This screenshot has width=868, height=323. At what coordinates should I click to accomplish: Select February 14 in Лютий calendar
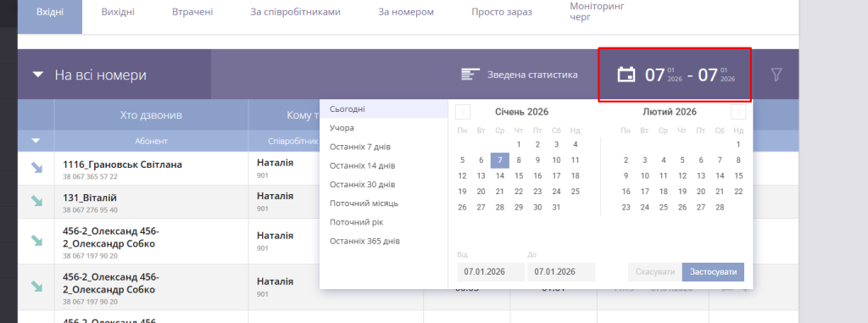[720, 175]
